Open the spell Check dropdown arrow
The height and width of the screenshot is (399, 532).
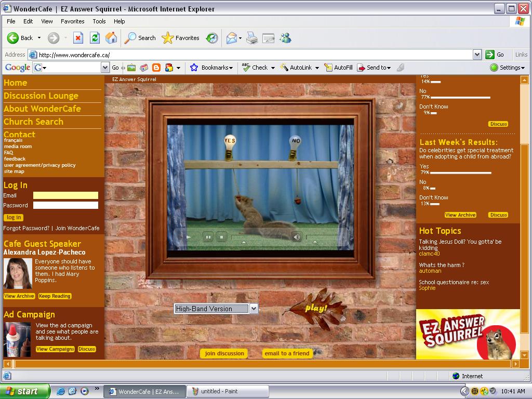click(273, 68)
